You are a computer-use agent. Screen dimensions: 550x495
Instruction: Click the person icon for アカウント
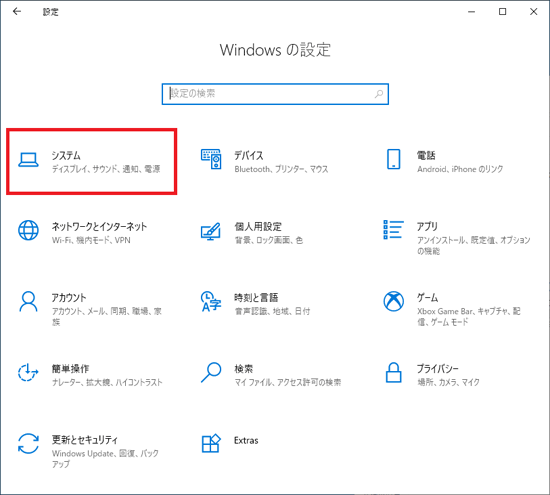click(x=28, y=301)
